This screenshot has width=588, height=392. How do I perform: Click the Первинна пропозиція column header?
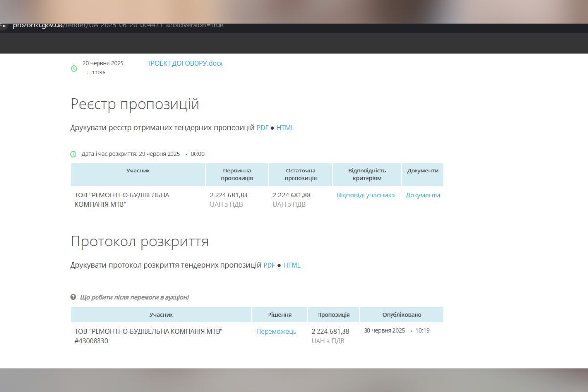(x=236, y=174)
